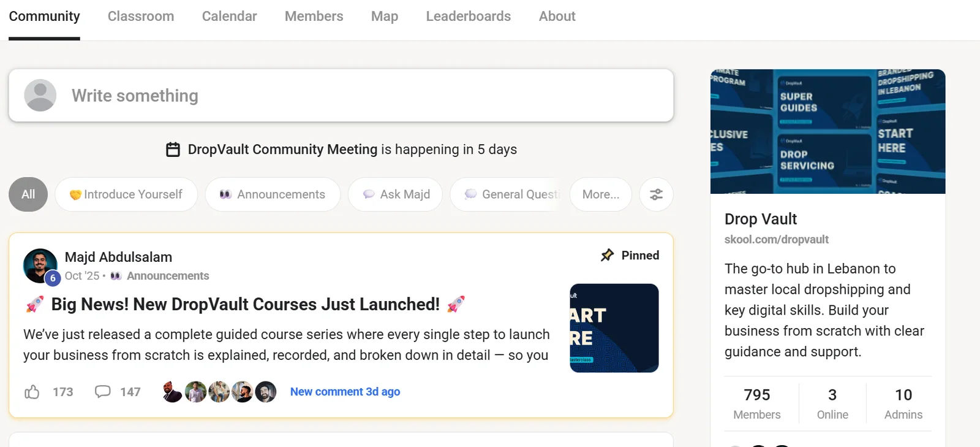Filter posts by General Questions category
The height and width of the screenshot is (447, 980).
coord(506,194)
